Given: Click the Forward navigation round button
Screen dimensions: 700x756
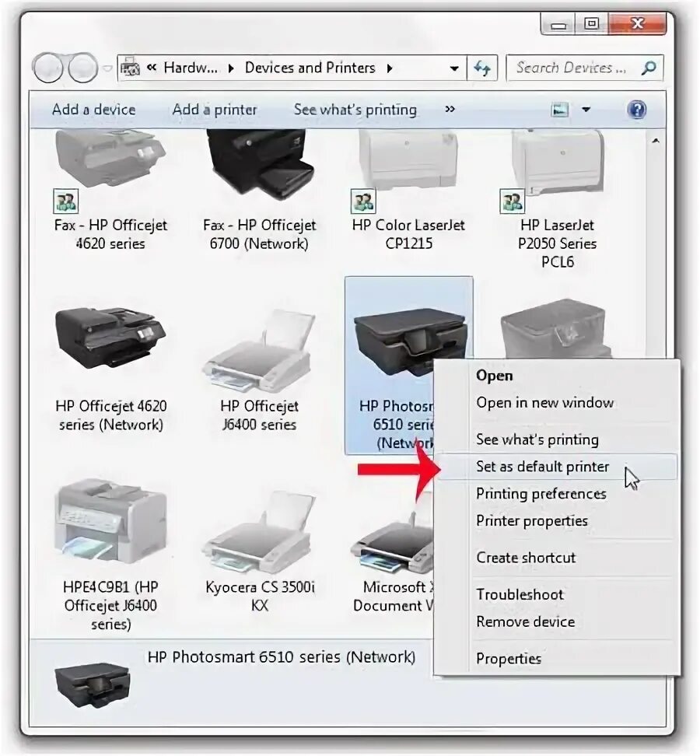Looking at the screenshot, I should (x=83, y=68).
